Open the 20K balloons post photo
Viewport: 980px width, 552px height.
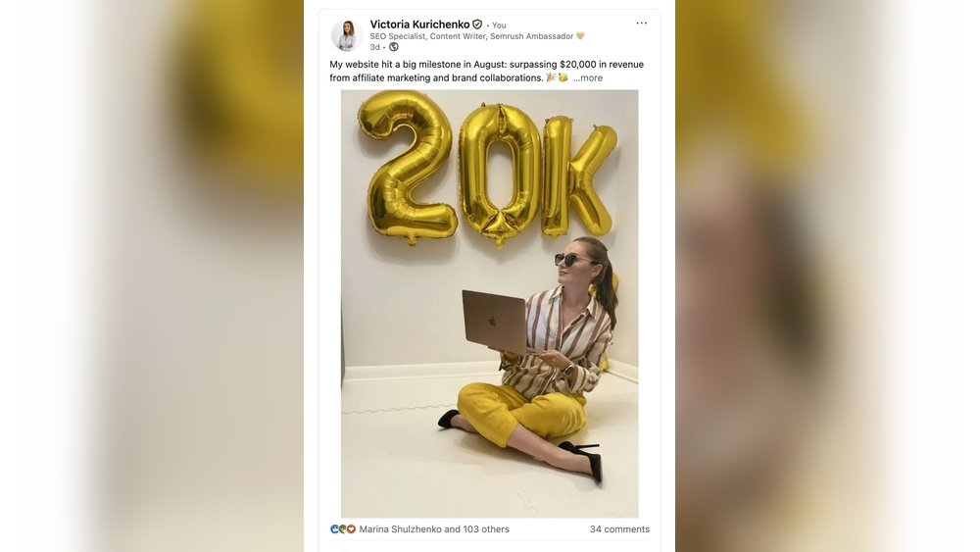(489, 304)
